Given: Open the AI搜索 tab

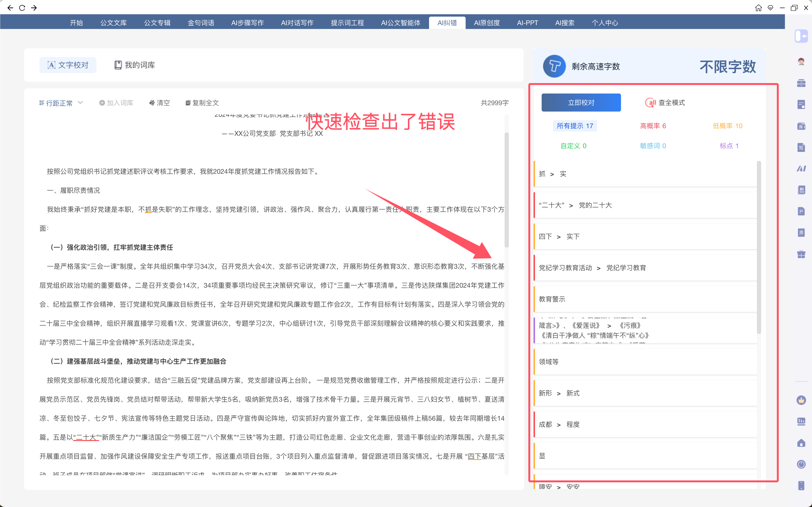Looking at the screenshot, I should coord(565,23).
